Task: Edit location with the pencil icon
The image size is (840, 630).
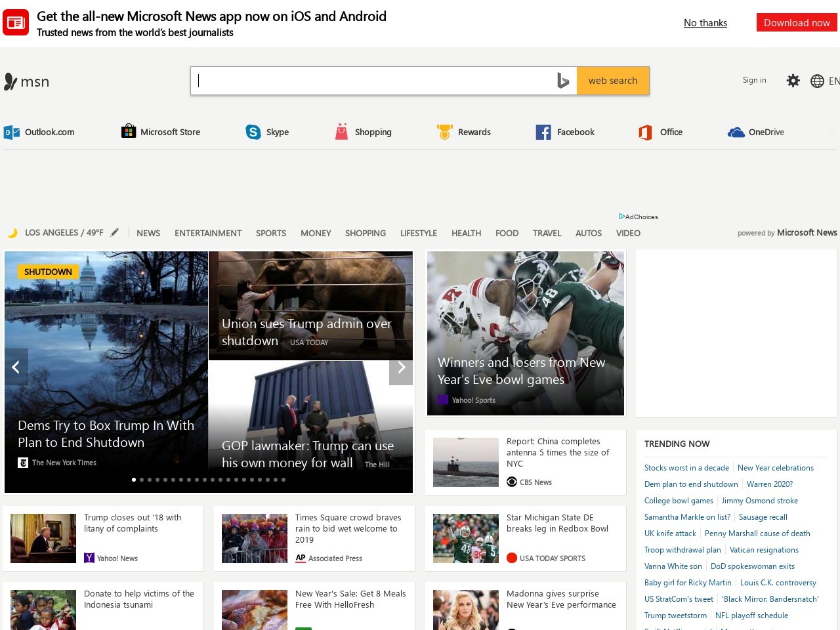Action: 115,232
